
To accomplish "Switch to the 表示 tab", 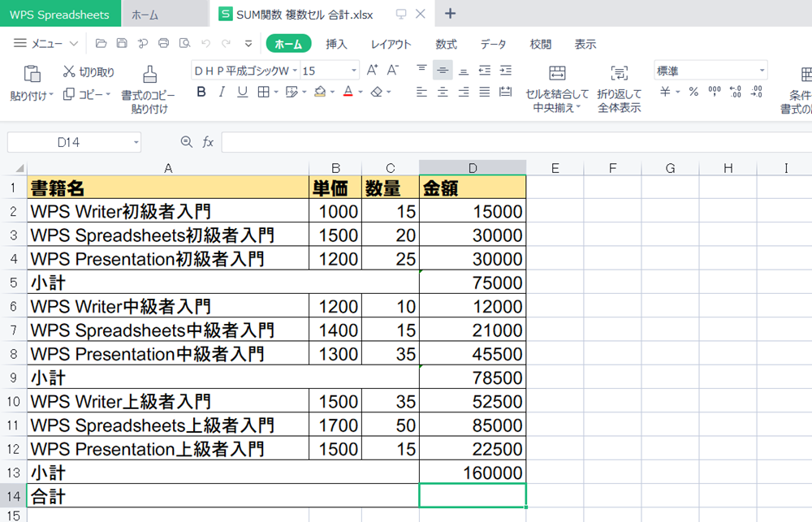I will pos(585,44).
